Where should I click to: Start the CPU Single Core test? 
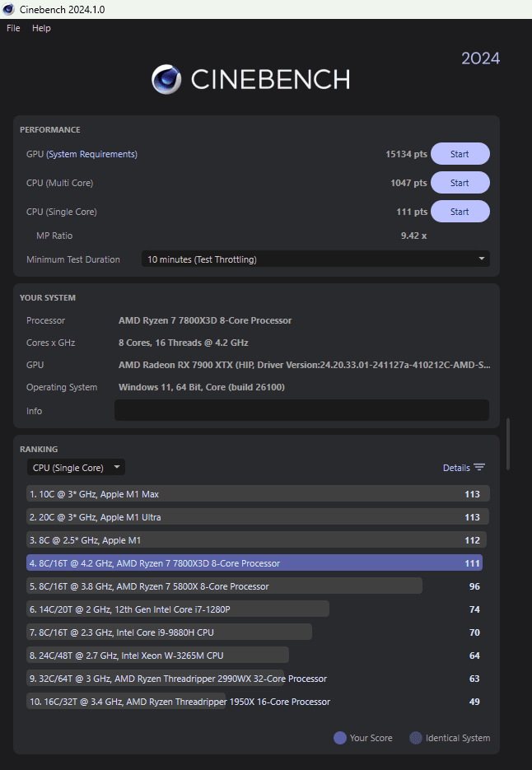pyautogui.click(x=460, y=212)
